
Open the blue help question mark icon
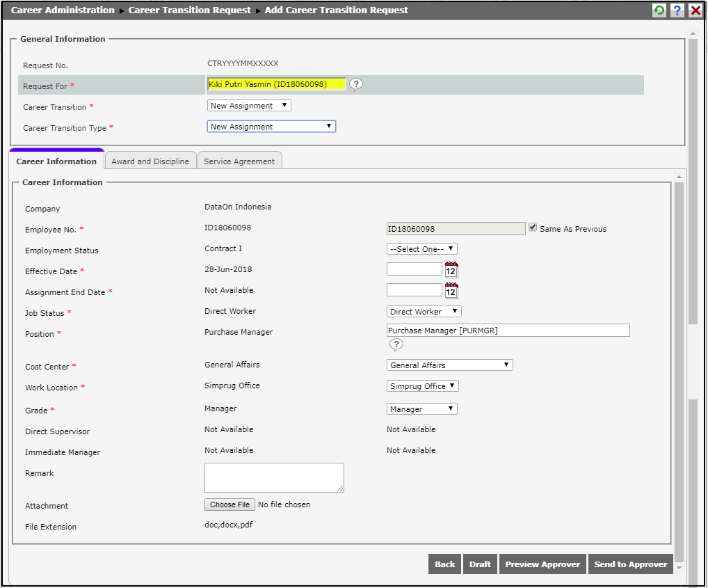[x=677, y=10]
